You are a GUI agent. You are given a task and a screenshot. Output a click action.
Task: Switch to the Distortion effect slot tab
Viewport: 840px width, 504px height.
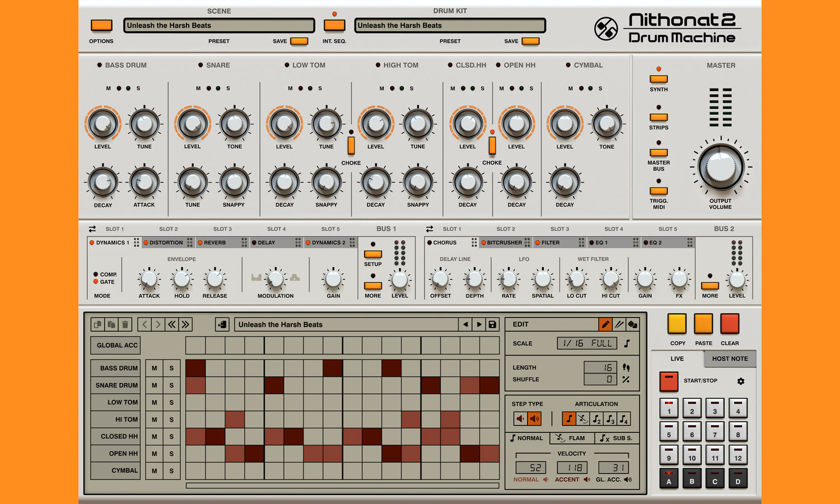tap(168, 242)
